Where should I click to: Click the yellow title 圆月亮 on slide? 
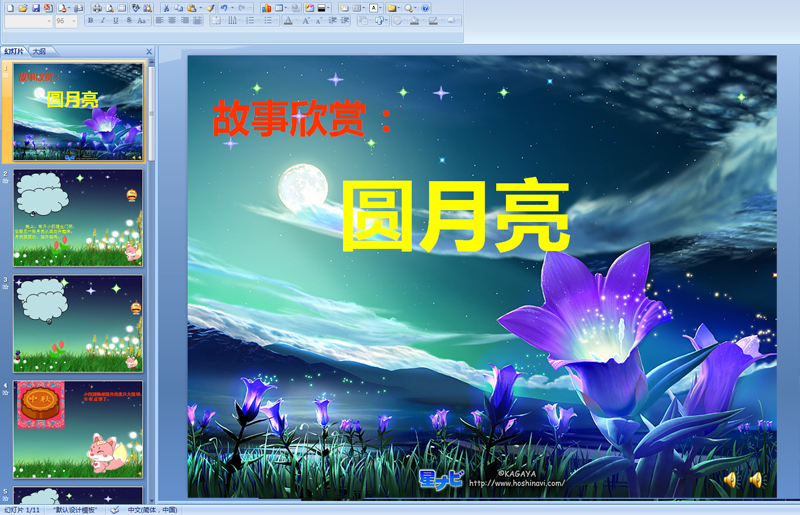point(455,215)
